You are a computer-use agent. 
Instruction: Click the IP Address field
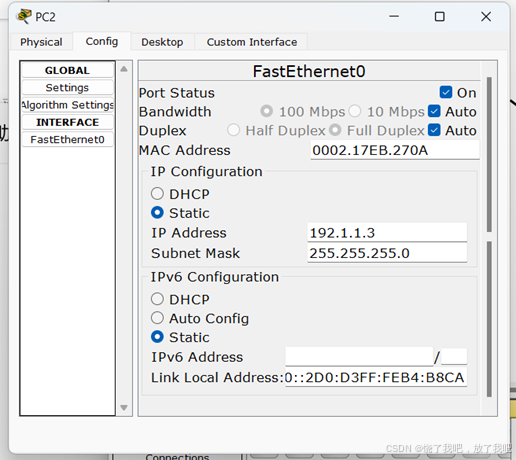click(387, 233)
